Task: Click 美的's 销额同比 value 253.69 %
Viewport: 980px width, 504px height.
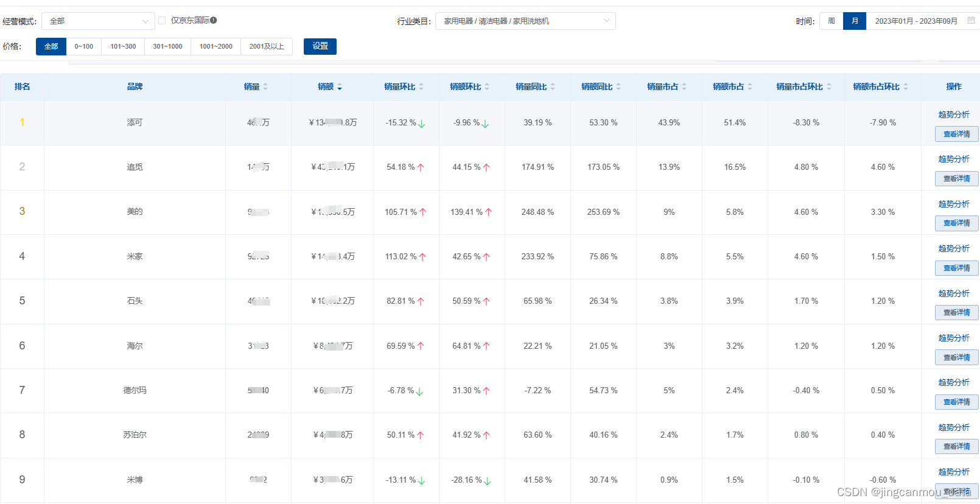Action: point(603,212)
